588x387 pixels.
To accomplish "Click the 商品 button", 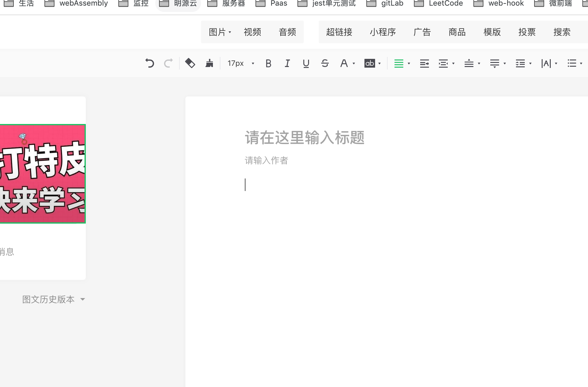I will (457, 32).
